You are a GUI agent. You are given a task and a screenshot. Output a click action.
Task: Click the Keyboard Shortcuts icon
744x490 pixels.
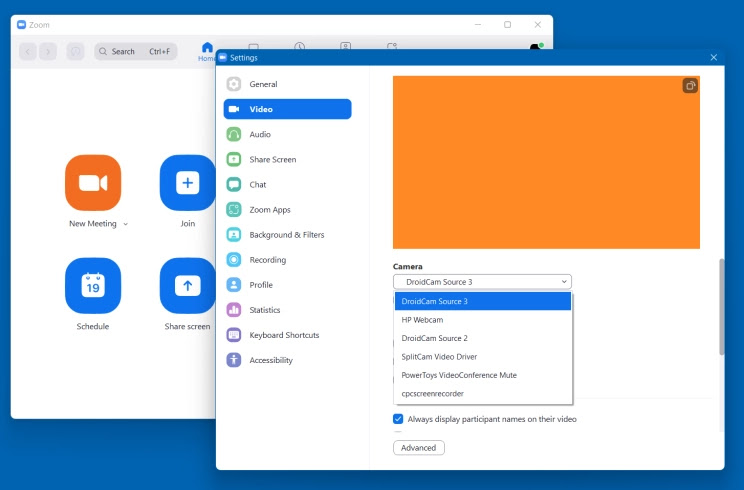233,335
